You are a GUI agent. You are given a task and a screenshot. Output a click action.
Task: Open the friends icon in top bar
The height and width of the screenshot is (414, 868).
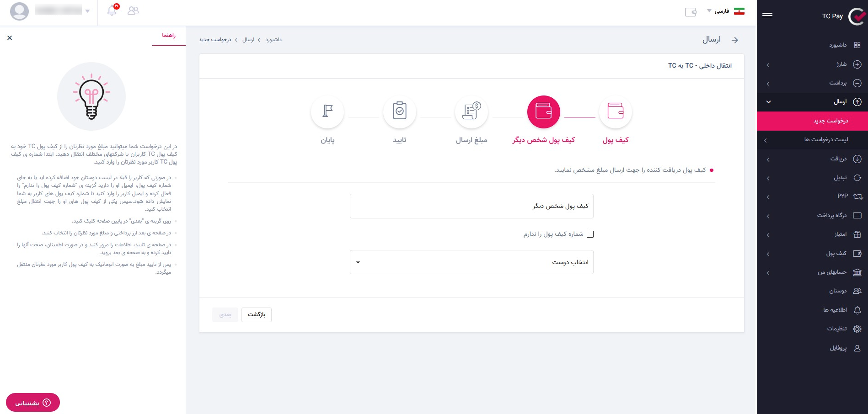click(133, 11)
